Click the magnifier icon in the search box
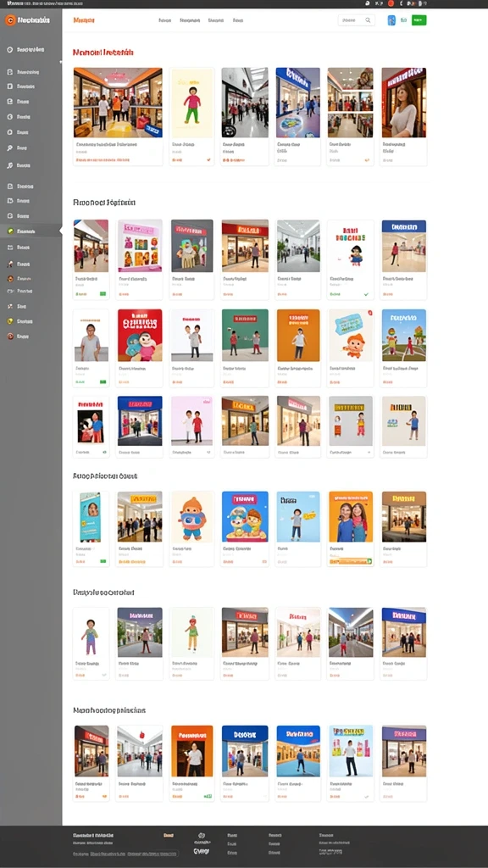Screen dimensions: 488x868 368,20
